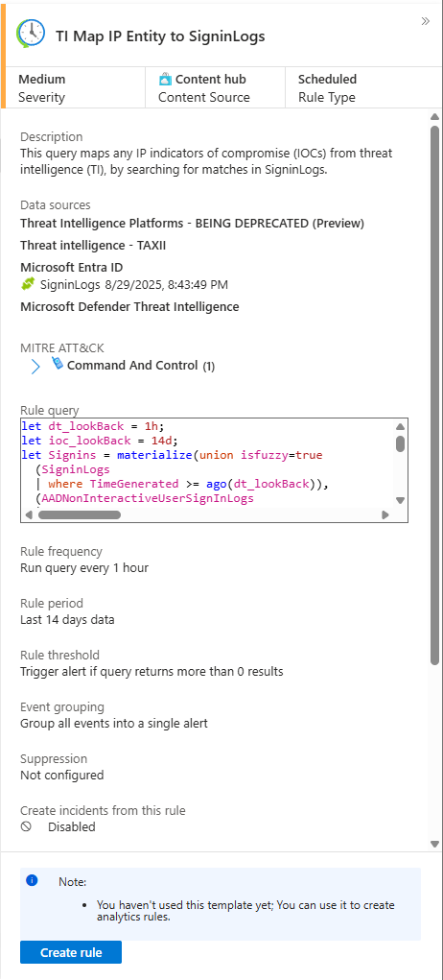Click the rule query horizontal scrollbar thumb

pyautogui.click(x=80, y=515)
